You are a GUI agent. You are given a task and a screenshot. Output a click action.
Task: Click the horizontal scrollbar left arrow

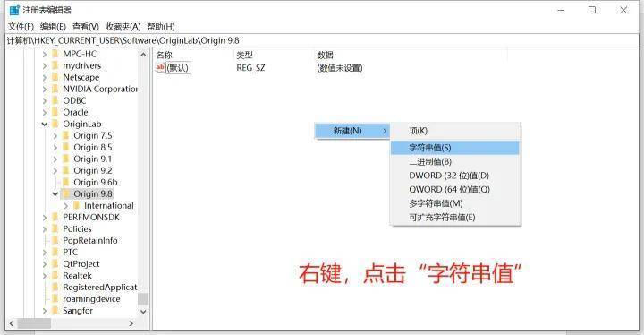(x=12, y=323)
